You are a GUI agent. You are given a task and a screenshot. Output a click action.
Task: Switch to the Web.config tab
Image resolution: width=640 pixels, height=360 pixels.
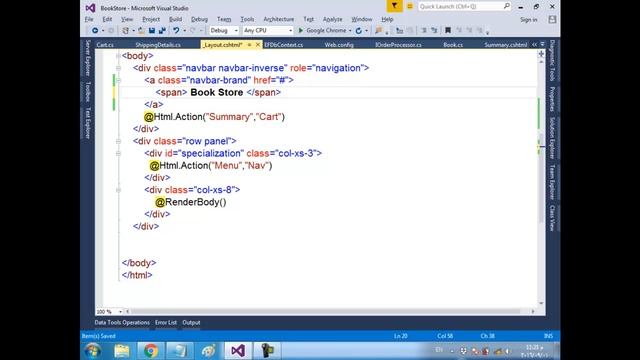pyautogui.click(x=339, y=45)
